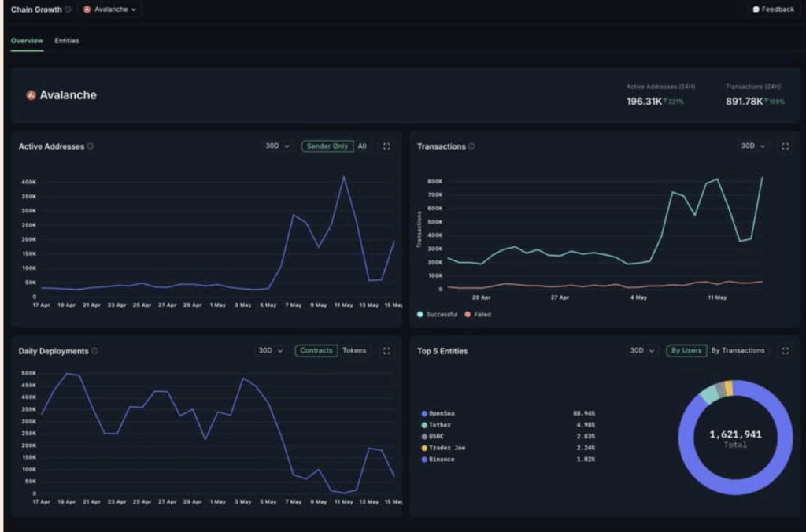This screenshot has width=806, height=532.
Task: Click the 4.98% share value for Tether
Action: (x=586, y=425)
